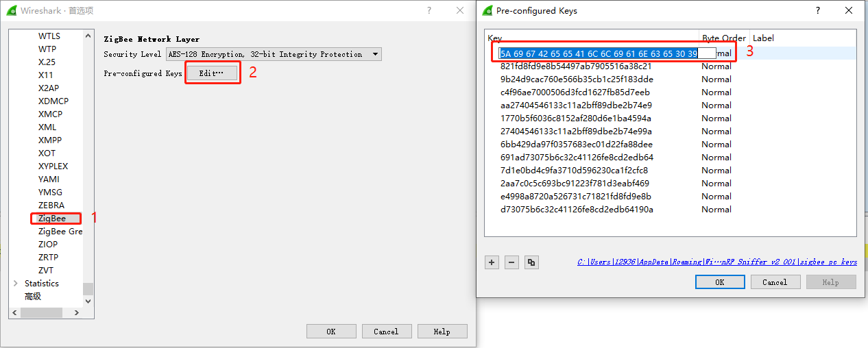Select ZigBee Gre... protocol entry
This screenshot has width=868, height=348.
pyautogui.click(x=60, y=231)
